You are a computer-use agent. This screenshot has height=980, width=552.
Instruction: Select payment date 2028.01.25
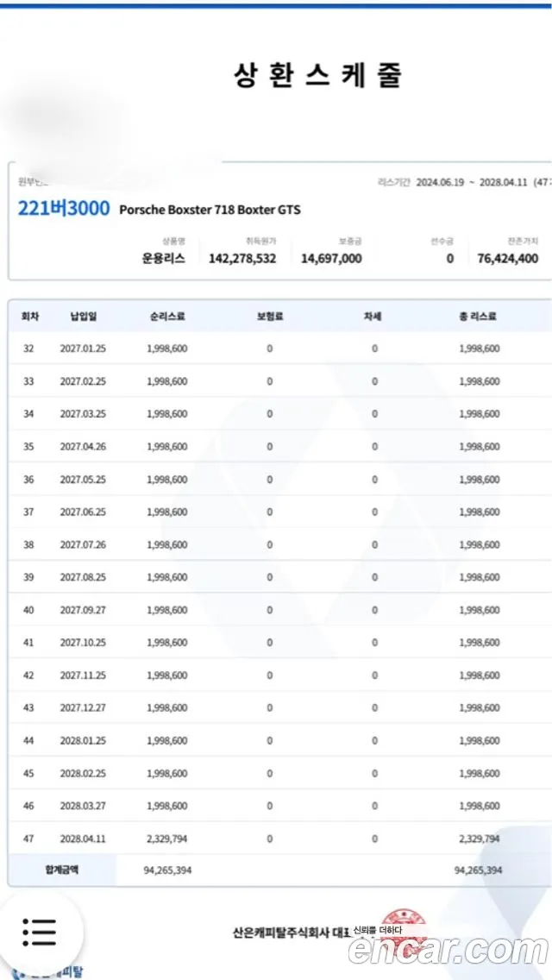coord(83,741)
